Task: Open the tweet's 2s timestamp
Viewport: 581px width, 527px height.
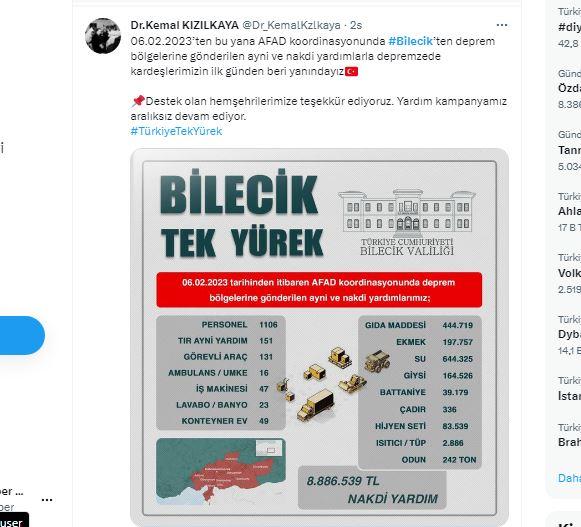Action: tap(356, 25)
